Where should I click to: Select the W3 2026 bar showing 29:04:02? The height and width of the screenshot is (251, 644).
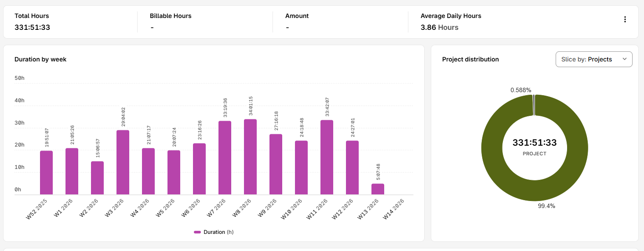pyautogui.click(x=123, y=162)
